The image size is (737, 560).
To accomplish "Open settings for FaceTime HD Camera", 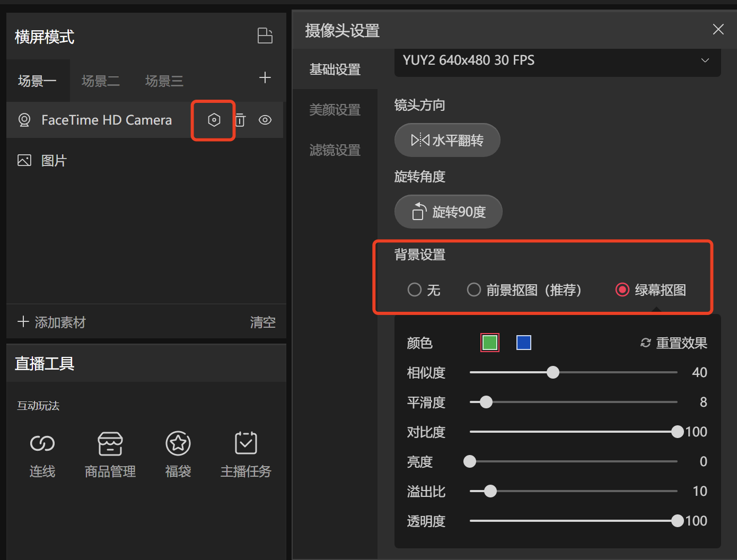I will pyautogui.click(x=214, y=120).
